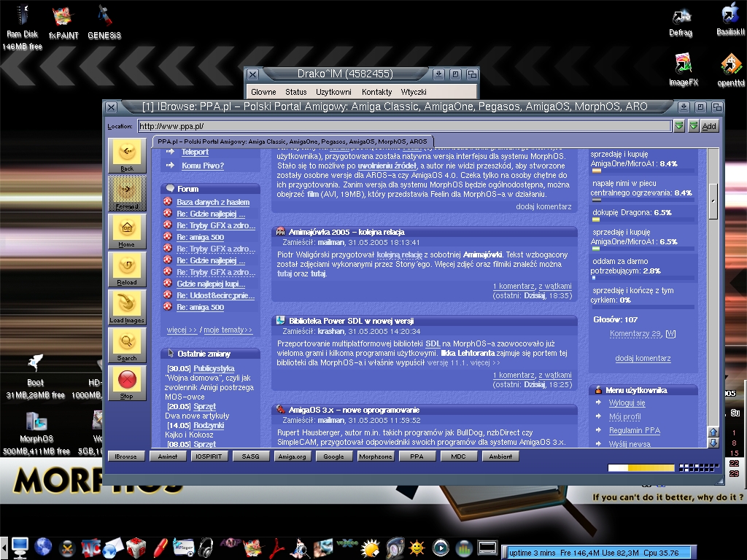Click the uptime status bar in the dock

600,553
